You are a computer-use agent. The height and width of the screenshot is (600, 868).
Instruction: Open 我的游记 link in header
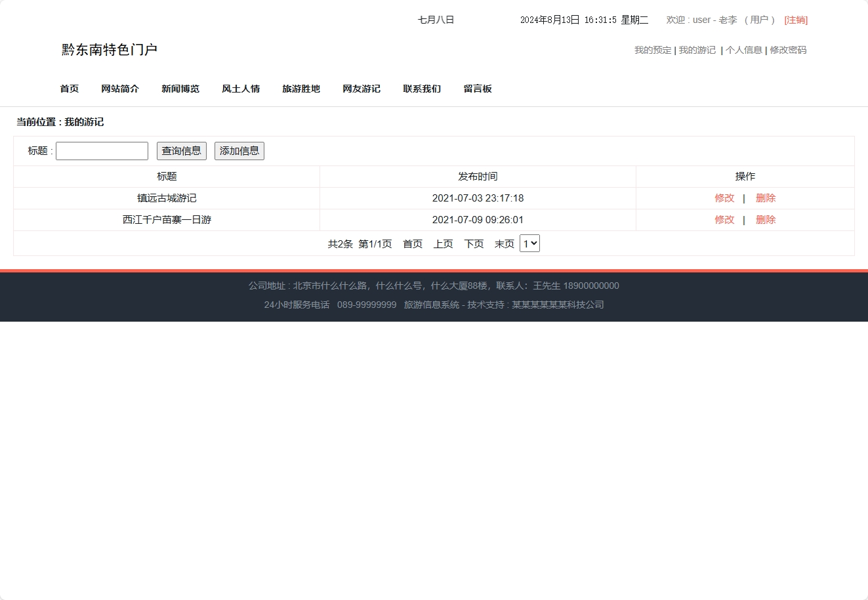697,50
